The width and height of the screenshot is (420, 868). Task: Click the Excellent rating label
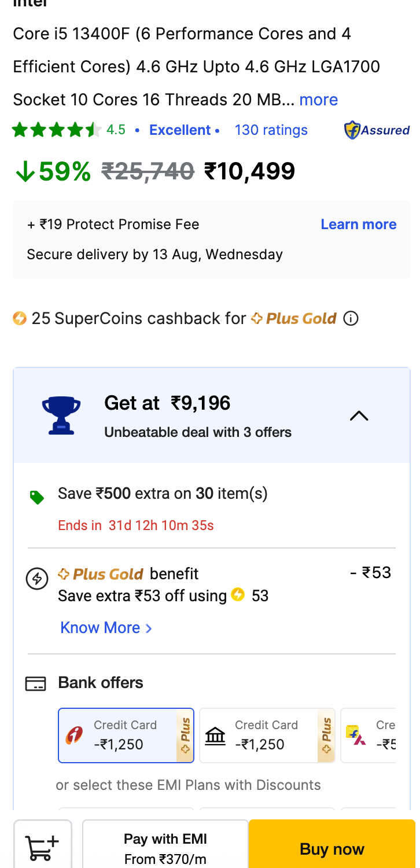[180, 130]
